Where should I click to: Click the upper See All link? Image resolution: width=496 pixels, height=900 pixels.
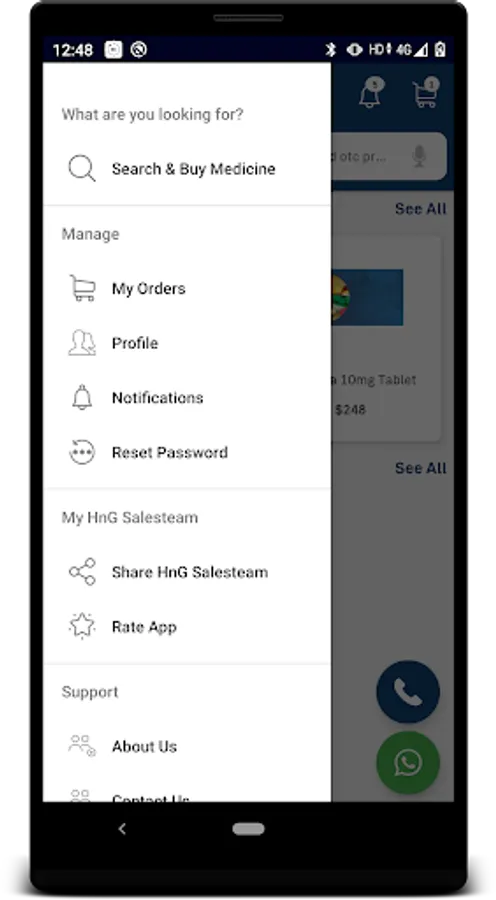(420, 209)
